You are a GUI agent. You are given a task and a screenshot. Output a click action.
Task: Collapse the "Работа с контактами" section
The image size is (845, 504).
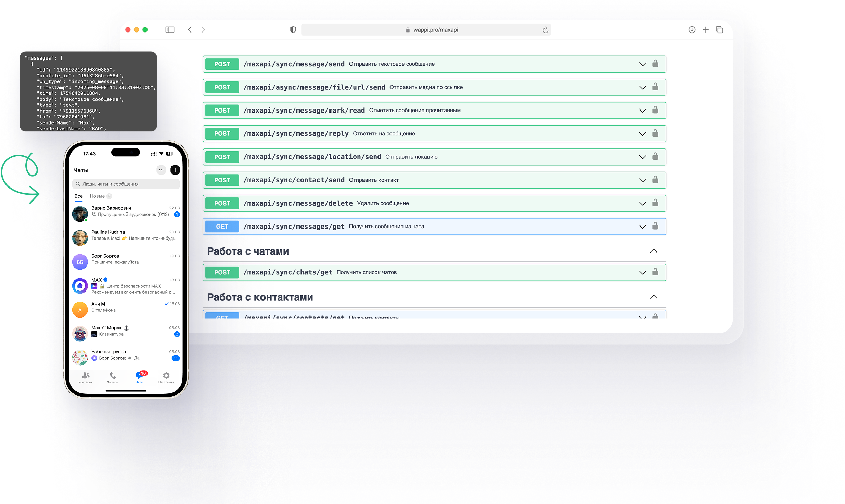[653, 297]
